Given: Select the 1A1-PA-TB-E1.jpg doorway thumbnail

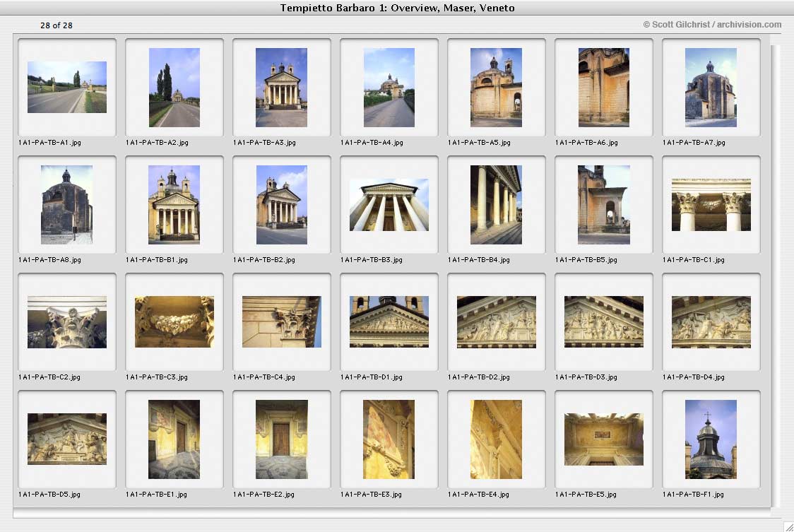Looking at the screenshot, I should coord(174,439).
